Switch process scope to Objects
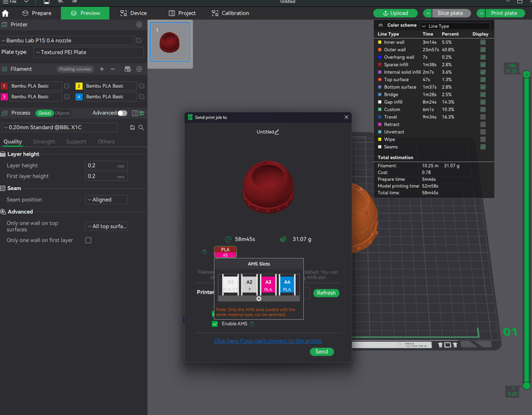The height and width of the screenshot is (415, 532). point(62,113)
